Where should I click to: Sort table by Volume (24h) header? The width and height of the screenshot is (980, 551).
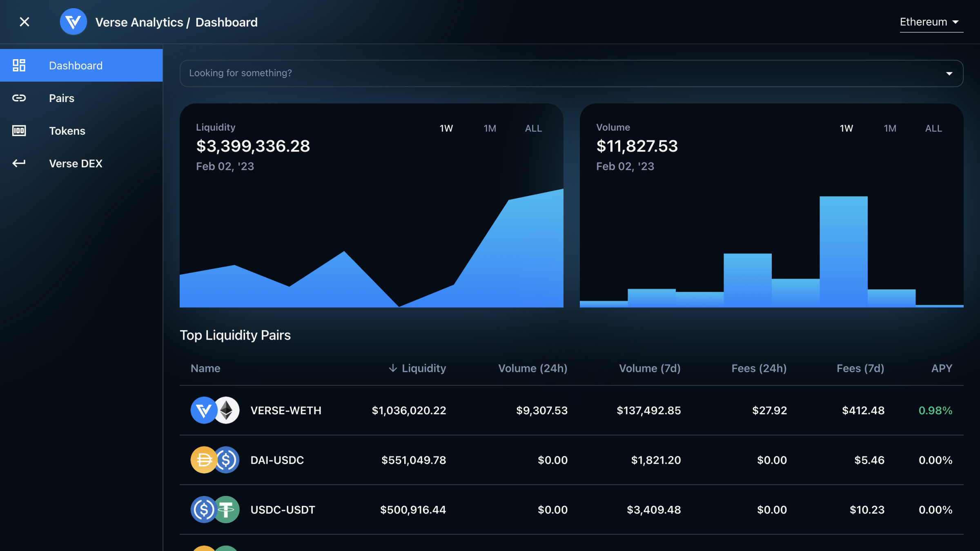tap(532, 368)
